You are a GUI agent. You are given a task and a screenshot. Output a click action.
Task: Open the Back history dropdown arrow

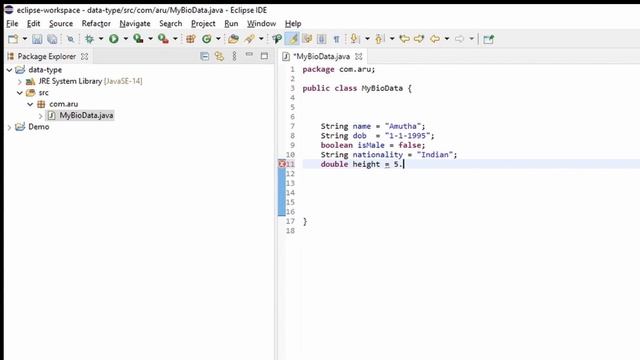(x=447, y=39)
